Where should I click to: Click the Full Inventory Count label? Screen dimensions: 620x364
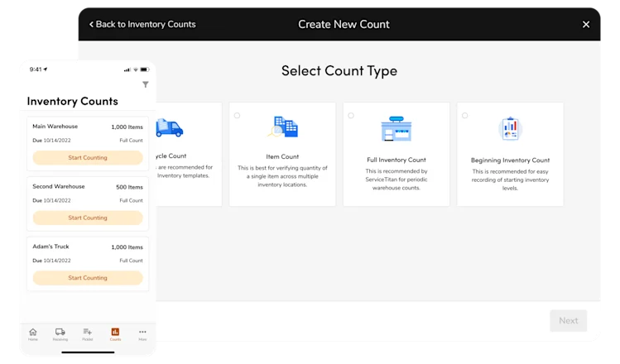coord(397,160)
